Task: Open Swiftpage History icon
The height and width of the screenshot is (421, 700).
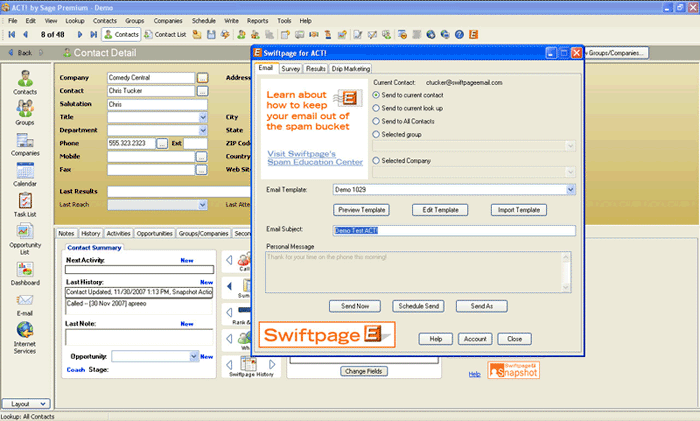Action: tap(249, 364)
